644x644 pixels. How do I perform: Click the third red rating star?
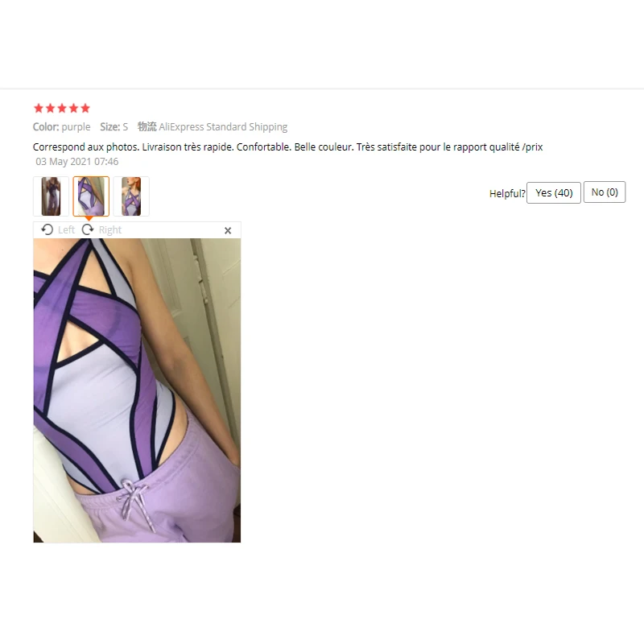pos(62,109)
